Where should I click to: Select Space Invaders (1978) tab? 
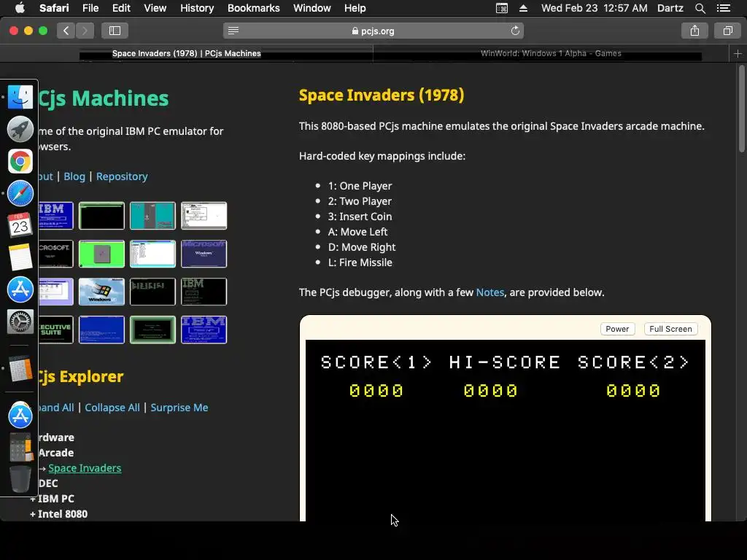(186, 53)
